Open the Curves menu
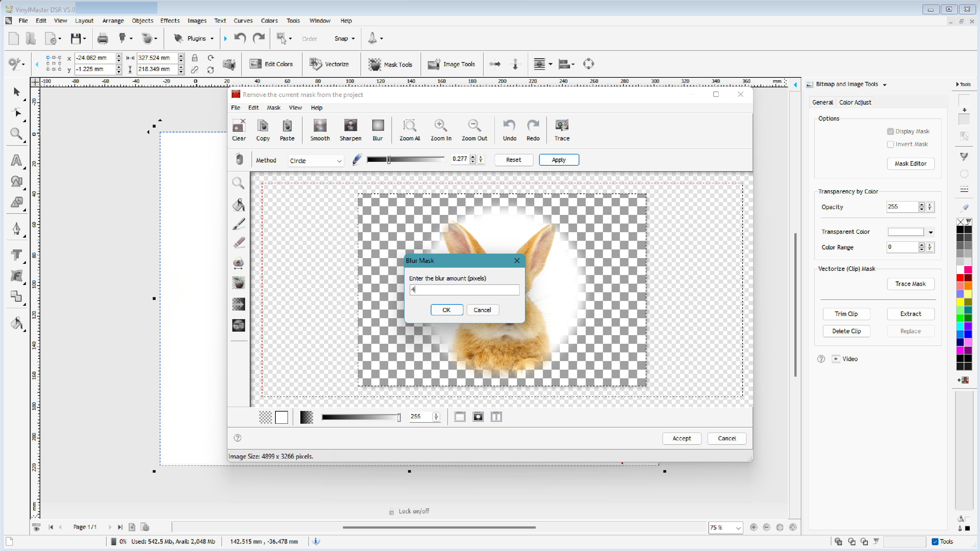The height and width of the screenshot is (551, 980). click(x=243, y=20)
